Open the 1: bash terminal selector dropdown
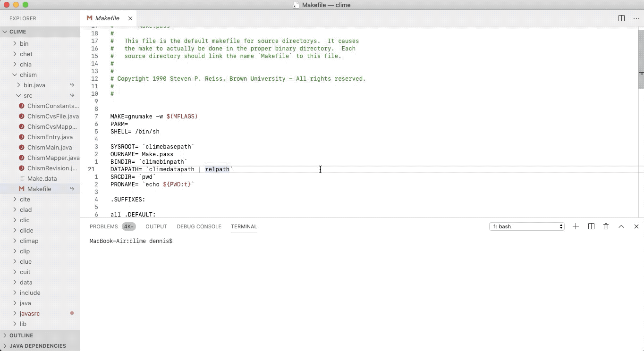644x351 pixels. pyautogui.click(x=527, y=226)
